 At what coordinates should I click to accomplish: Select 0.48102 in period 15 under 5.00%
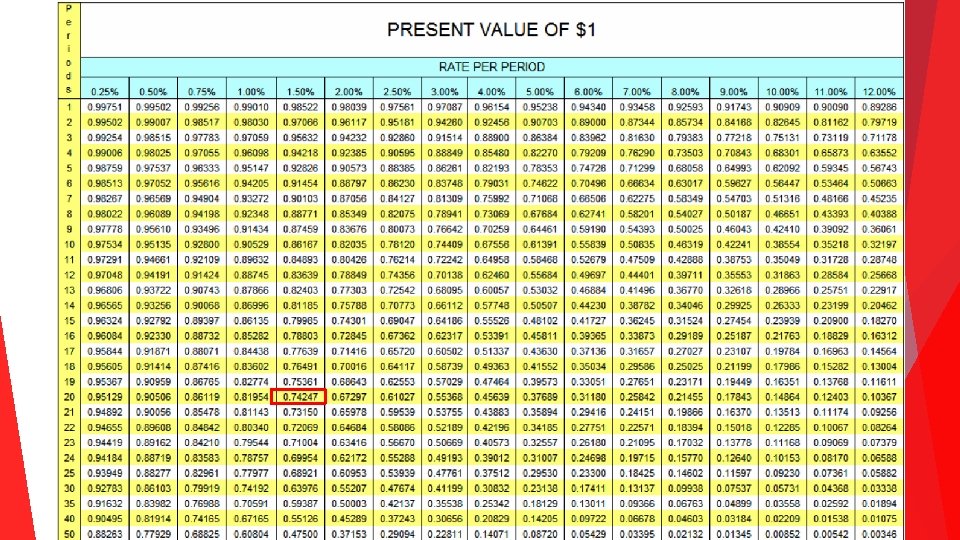(x=539, y=321)
